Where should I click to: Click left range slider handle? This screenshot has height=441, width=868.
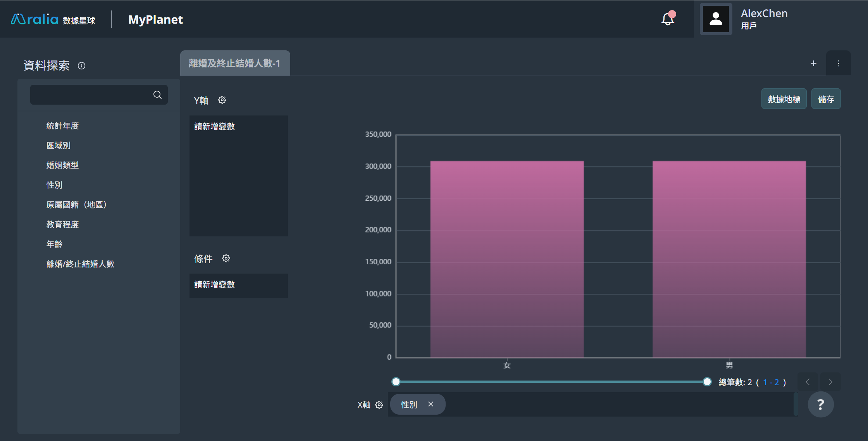[x=396, y=382]
